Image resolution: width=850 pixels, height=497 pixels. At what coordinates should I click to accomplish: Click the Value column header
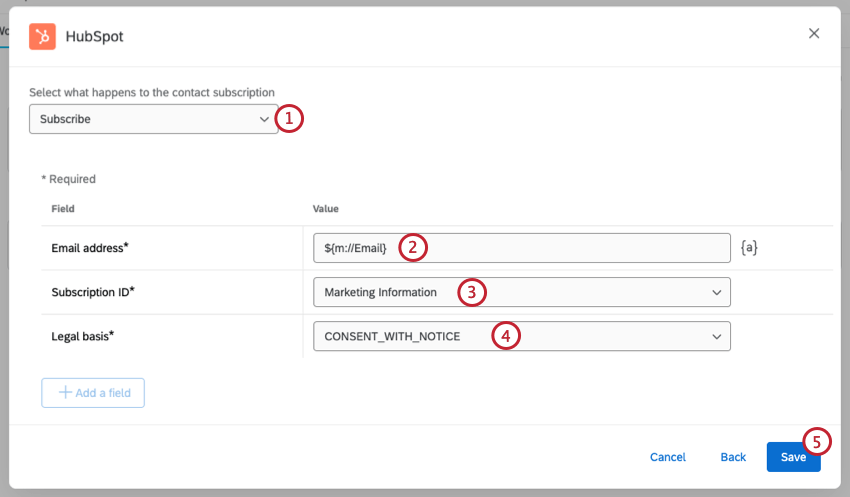[326, 209]
